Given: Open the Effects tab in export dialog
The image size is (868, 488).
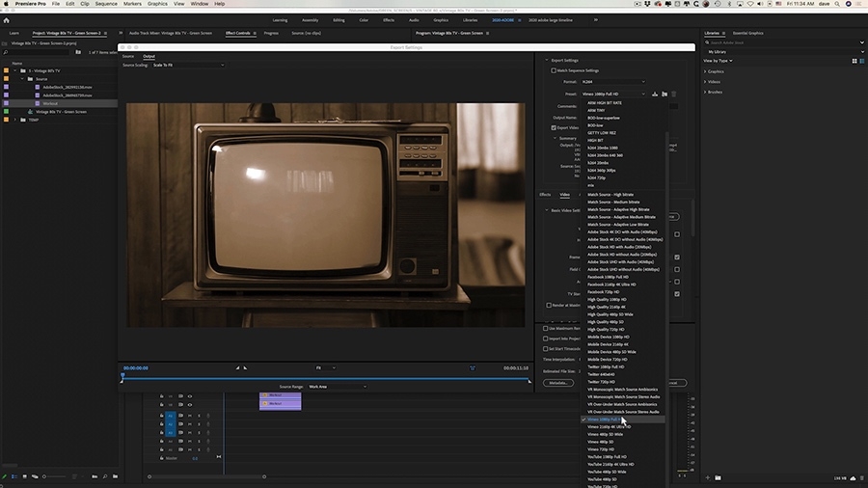Looking at the screenshot, I should [545, 195].
